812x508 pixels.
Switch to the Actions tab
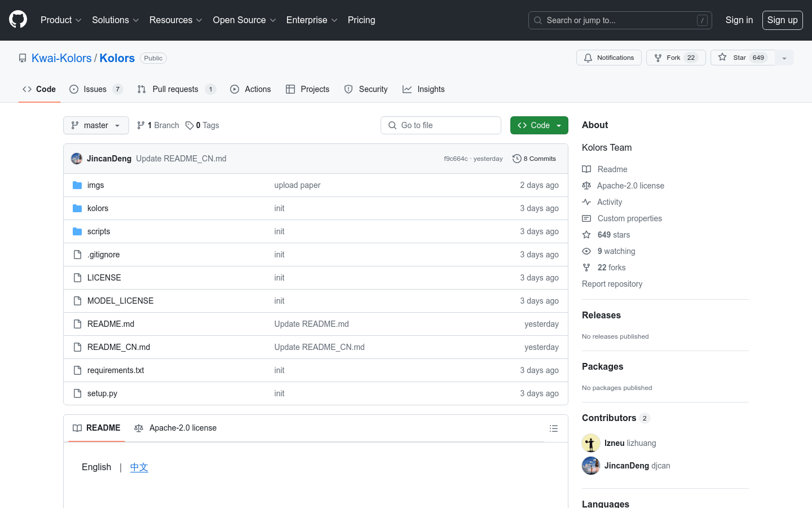(250, 89)
